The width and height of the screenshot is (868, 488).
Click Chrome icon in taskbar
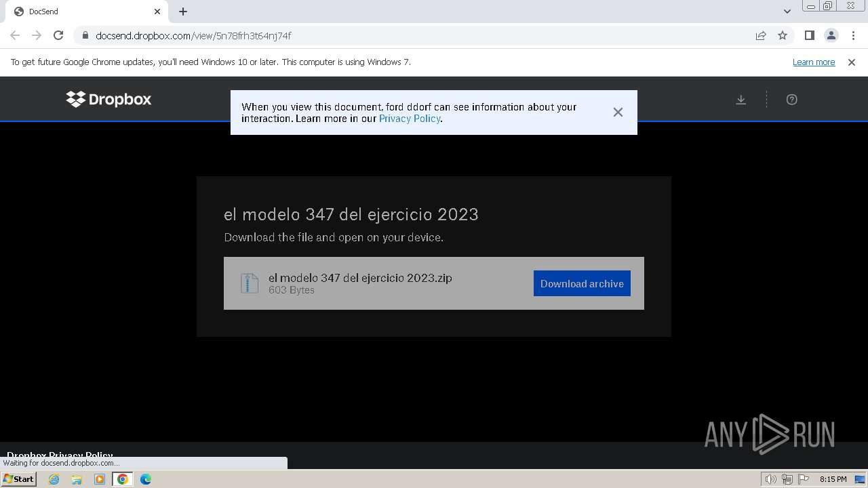(x=123, y=479)
